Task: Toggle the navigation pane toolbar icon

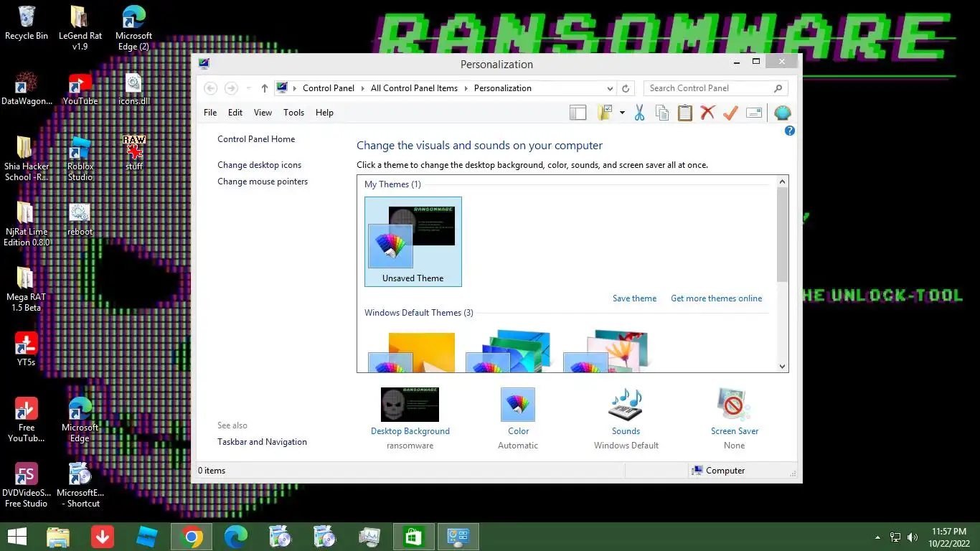Action: tap(578, 113)
